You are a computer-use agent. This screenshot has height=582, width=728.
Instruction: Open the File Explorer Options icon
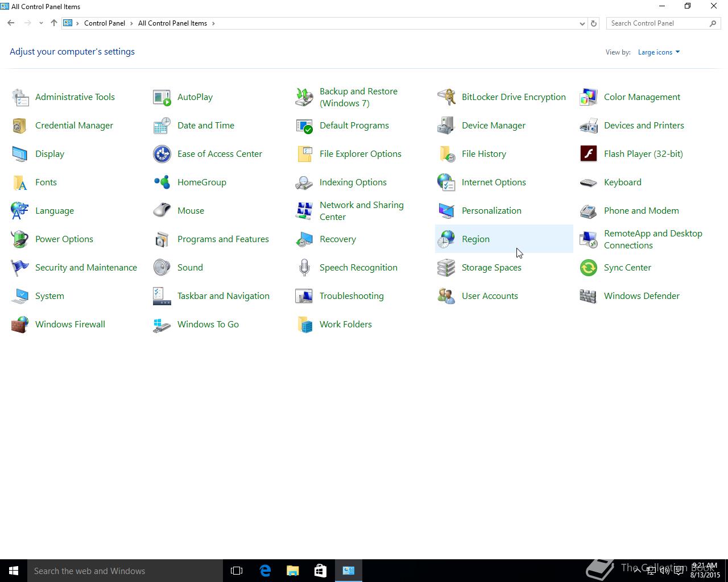tap(304, 154)
